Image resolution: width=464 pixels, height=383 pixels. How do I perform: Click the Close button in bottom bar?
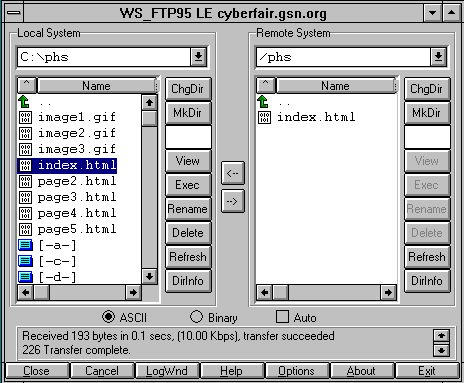point(37,371)
